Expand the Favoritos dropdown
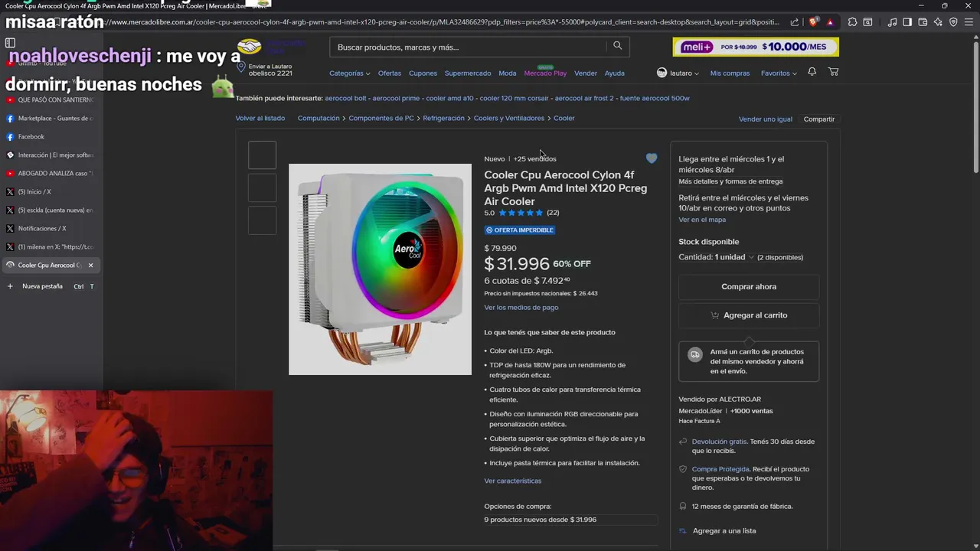 (x=779, y=73)
